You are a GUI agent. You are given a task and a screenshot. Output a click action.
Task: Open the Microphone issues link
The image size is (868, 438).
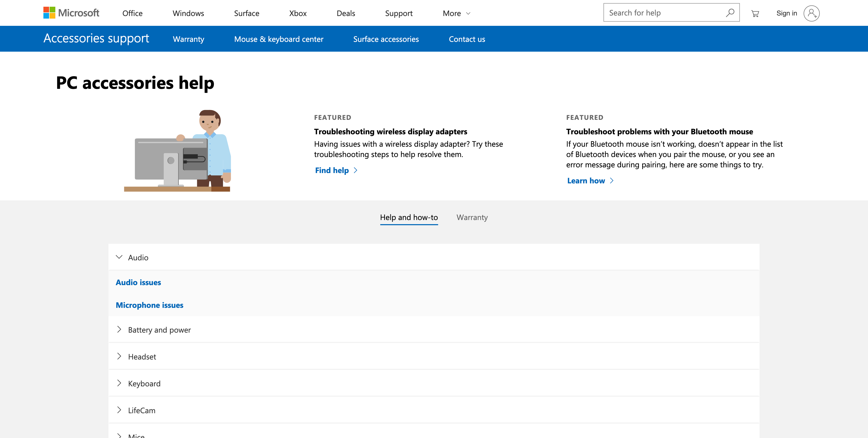coord(149,305)
